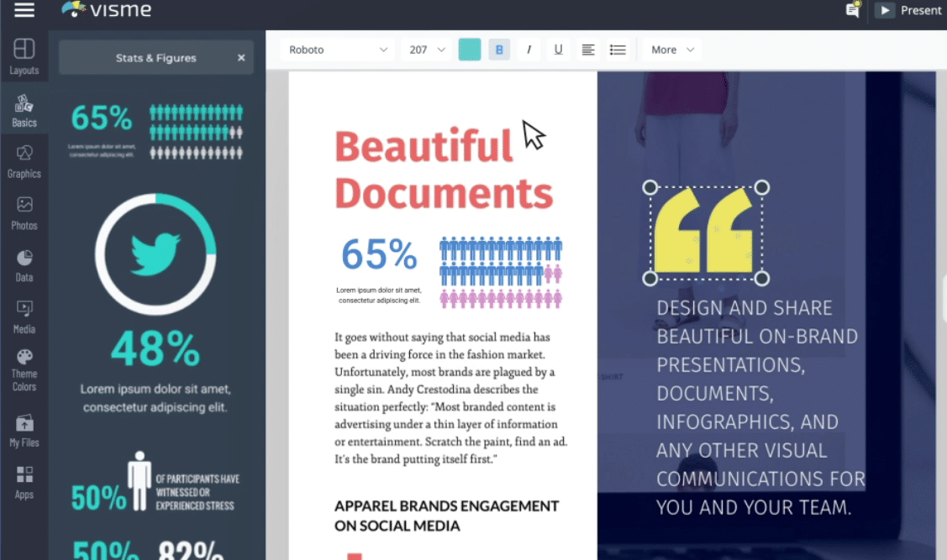Toggle underline text formatting

558,50
